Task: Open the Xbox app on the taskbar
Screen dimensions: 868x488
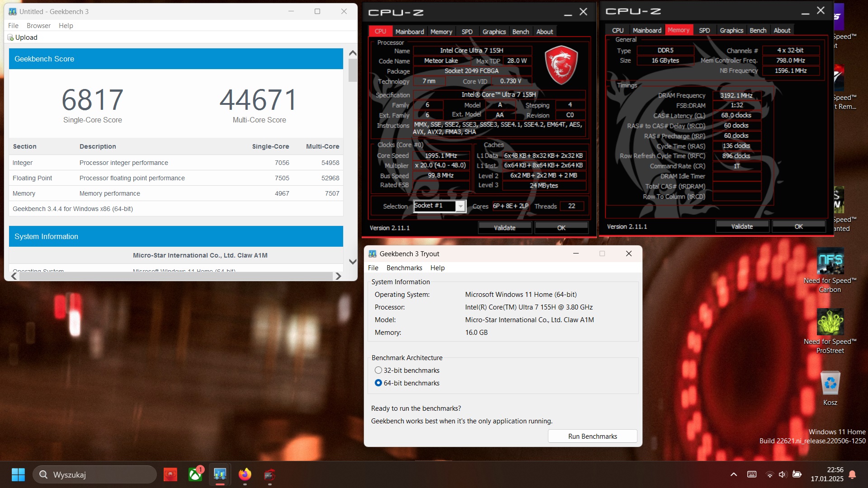Action: 195,474
